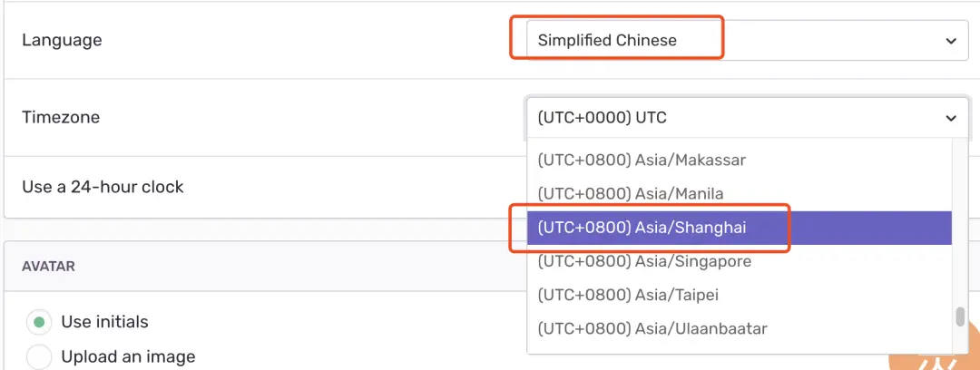
Task: Select Asia/Ulaanbaatar in the timezone list
Action: 740,328
